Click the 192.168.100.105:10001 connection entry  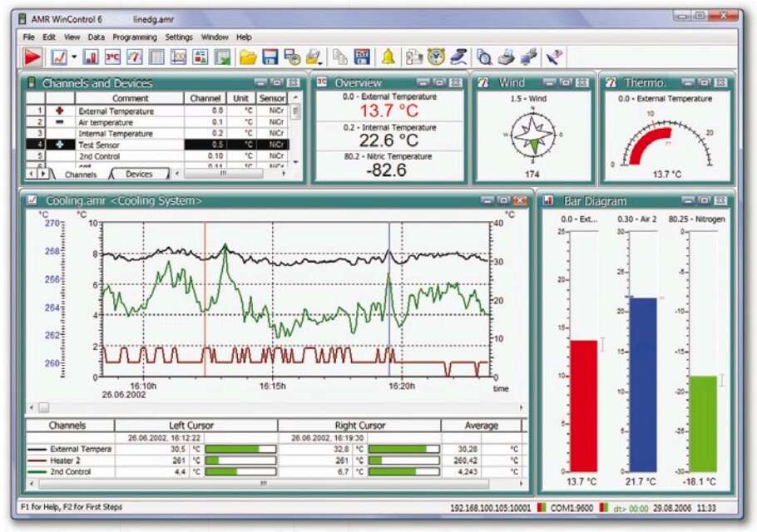point(489,505)
